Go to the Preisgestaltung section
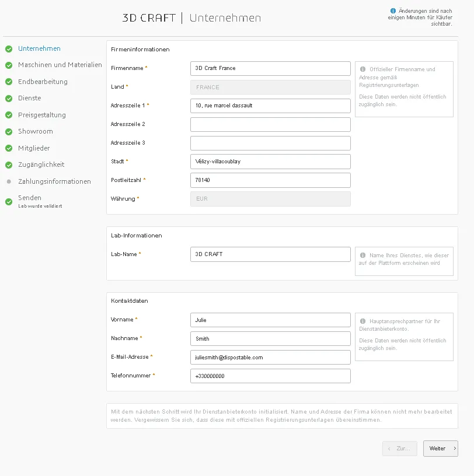 point(41,115)
